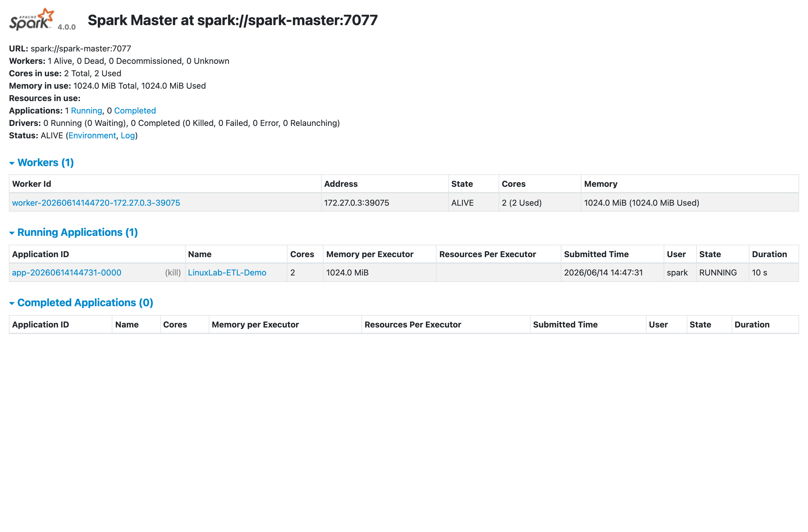
Task: Click the user value spark
Action: (677, 273)
